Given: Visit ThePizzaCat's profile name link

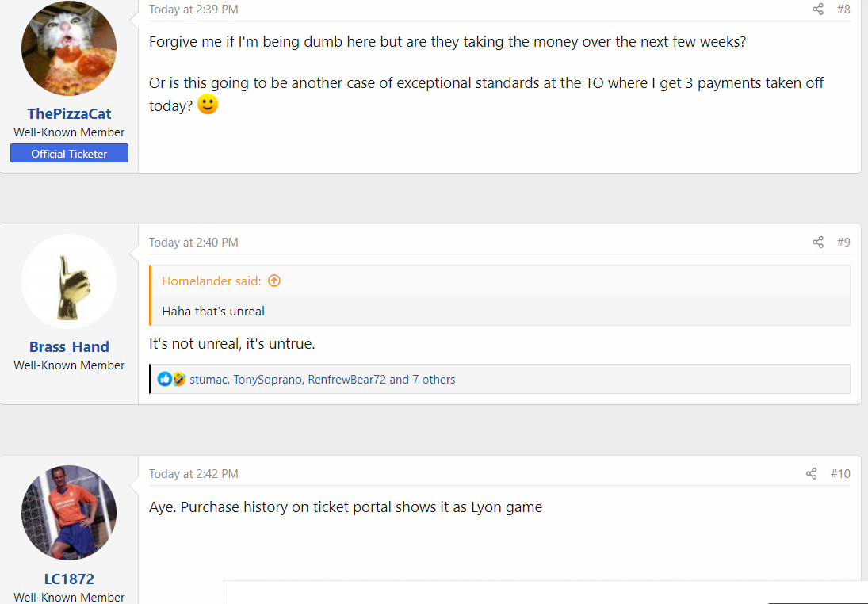Looking at the screenshot, I should tap(69, 113).
